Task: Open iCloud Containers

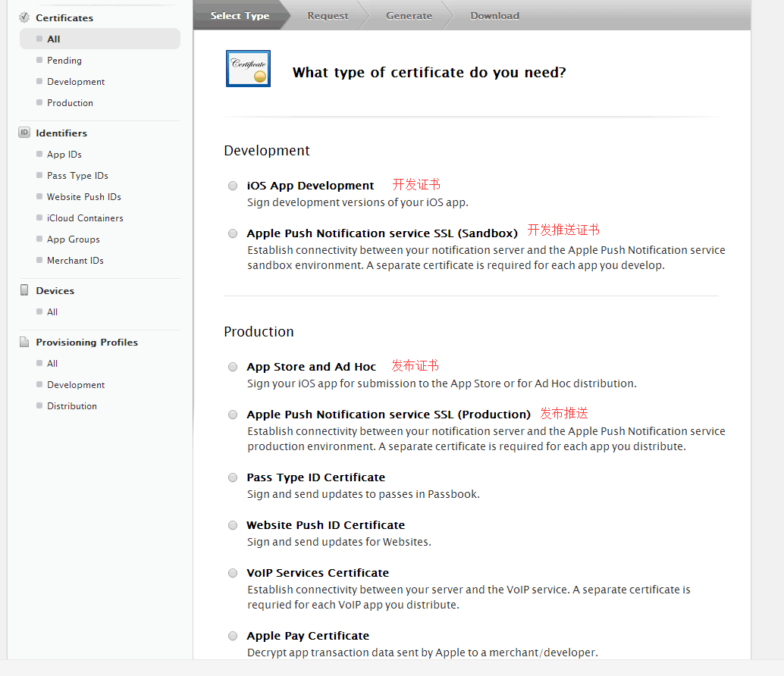Action: point(85,218)
